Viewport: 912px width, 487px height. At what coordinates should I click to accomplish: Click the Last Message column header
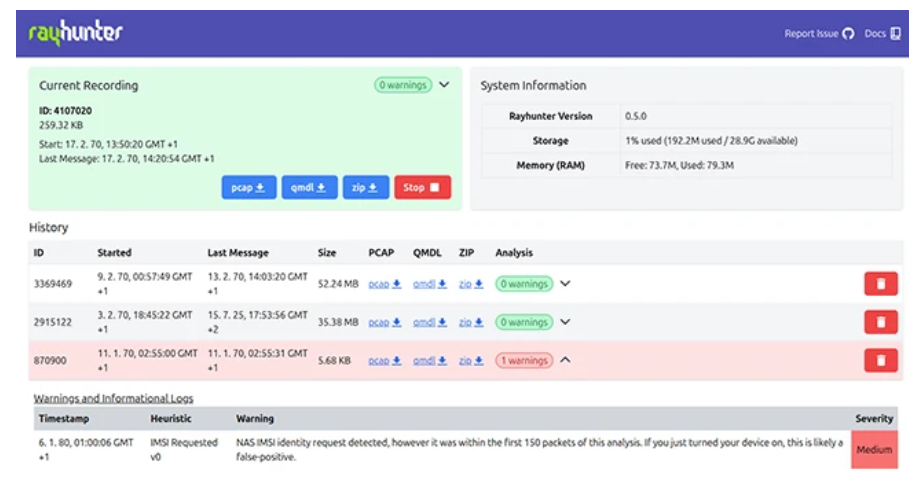[238, 253]
